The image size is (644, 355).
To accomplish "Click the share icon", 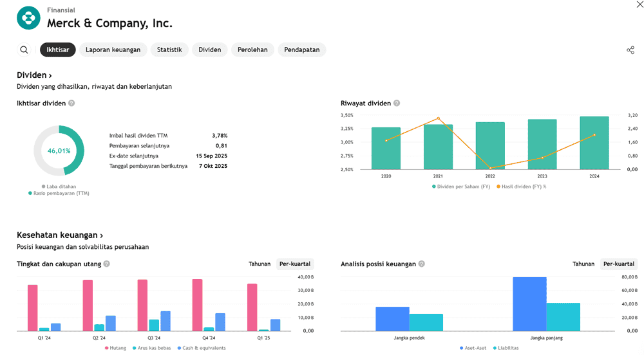I will 630,50.
